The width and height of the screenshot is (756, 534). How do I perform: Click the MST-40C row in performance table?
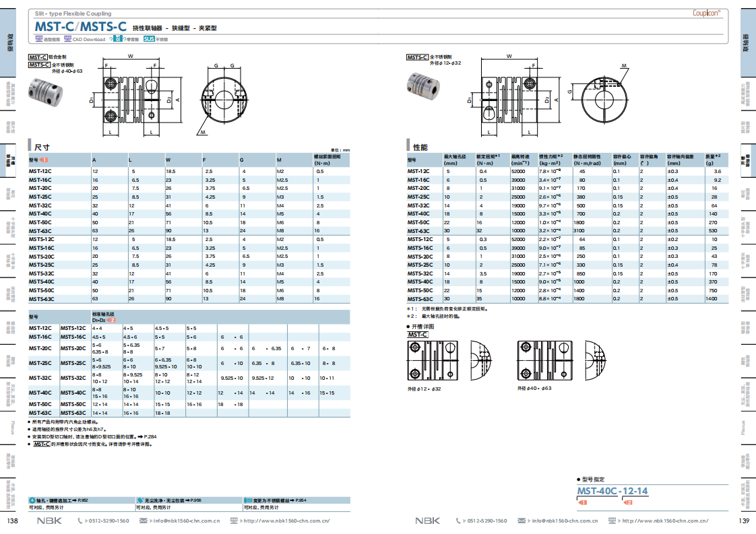(x=567, y=213)
